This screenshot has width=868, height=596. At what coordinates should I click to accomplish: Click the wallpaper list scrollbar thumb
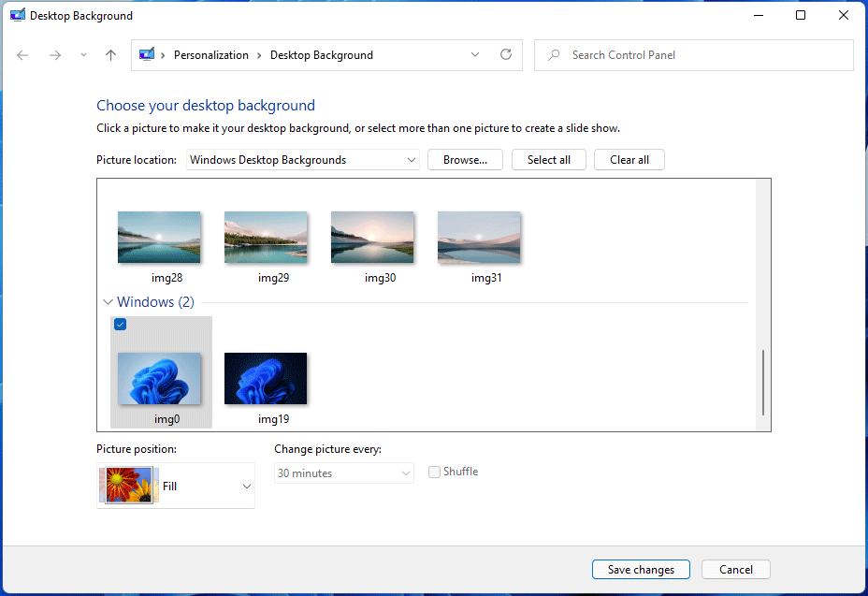763,382
